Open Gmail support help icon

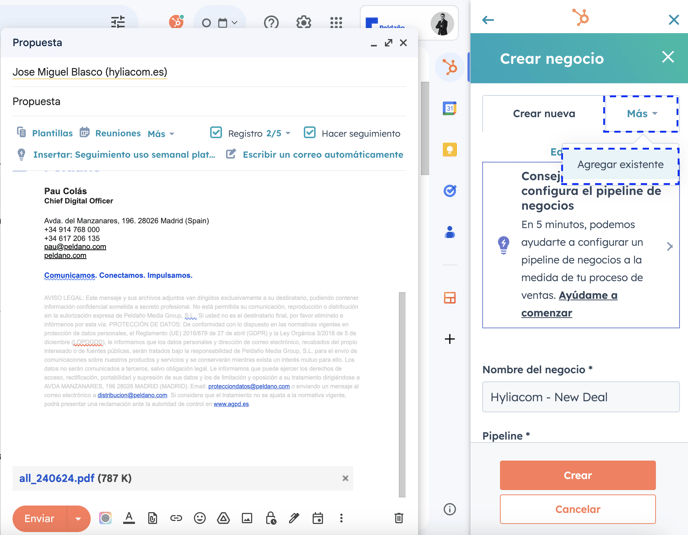tap(271, 22)
